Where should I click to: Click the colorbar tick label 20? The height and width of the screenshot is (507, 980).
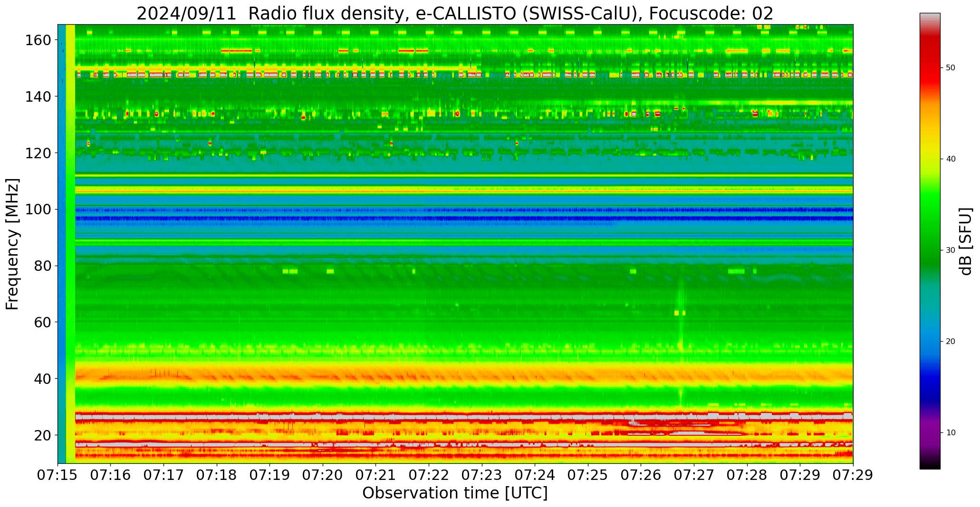pos(951,342)
